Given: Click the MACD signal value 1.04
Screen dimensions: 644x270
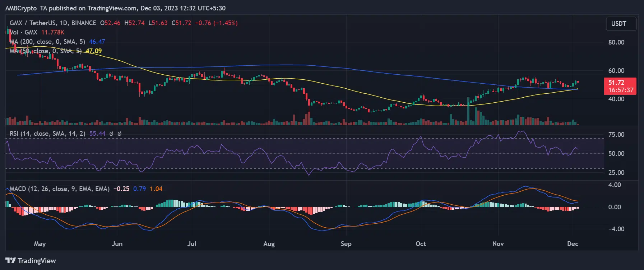Looking at the screenshot, I should pyautogui.click(x=156, y=189).
